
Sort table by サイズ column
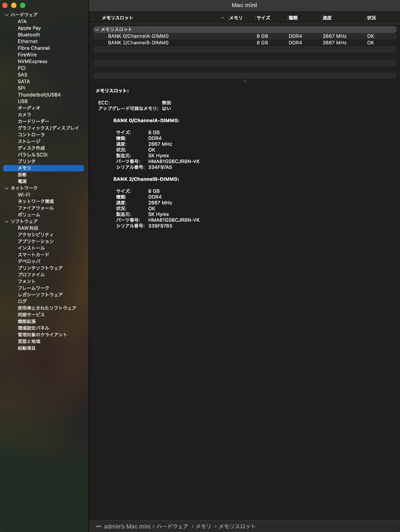pos(263,18)
